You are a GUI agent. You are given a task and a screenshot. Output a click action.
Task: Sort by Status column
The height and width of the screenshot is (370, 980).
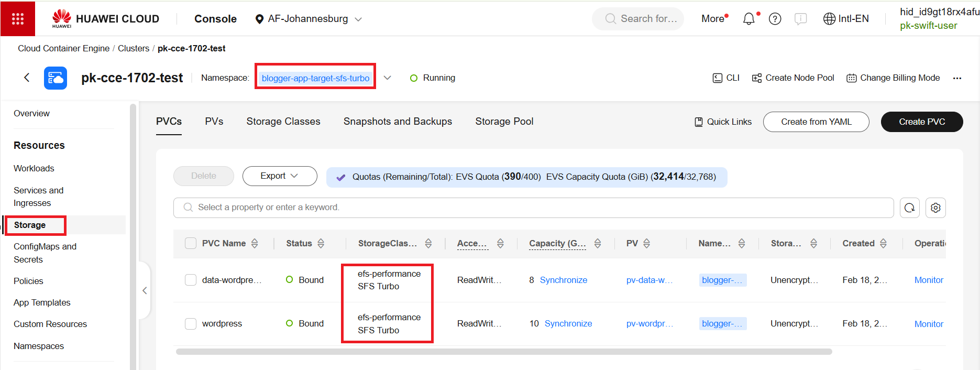coord(321,243)
